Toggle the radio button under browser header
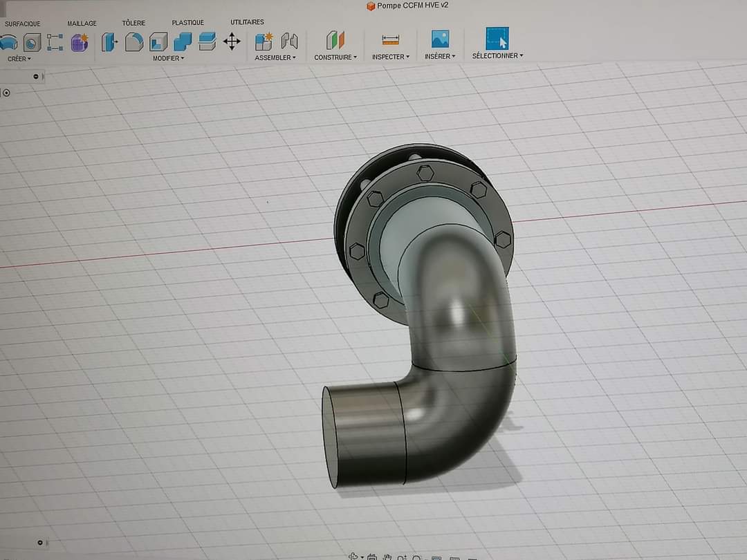The width and height of the screenshot is (747, 560). [7, 93]
